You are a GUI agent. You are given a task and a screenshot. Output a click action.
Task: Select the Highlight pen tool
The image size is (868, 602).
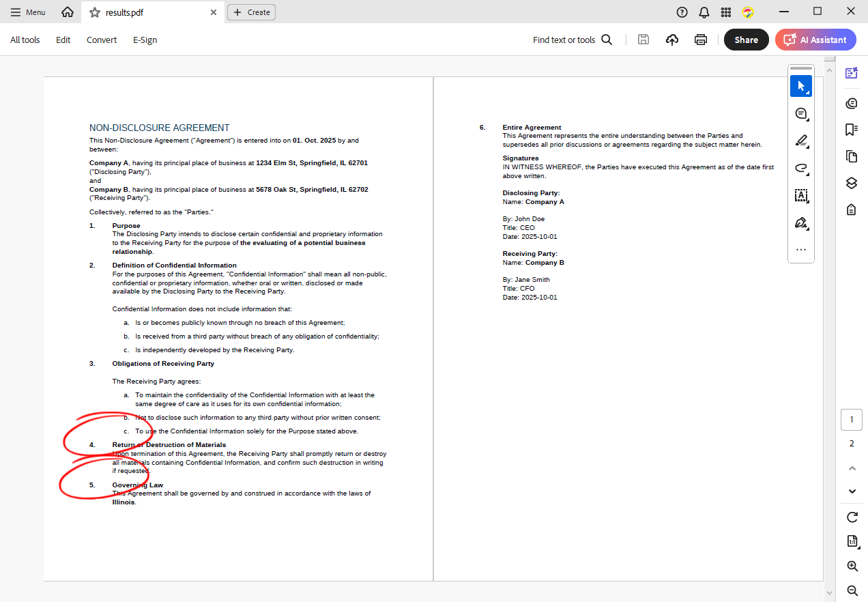coord(801,141)
